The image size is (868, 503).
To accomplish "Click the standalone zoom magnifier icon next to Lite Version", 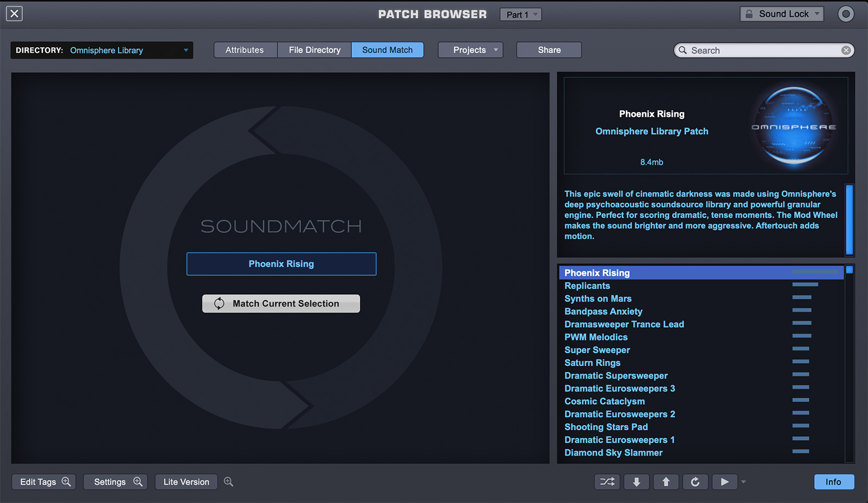I will pyautogui.click(x=228, y=481).
